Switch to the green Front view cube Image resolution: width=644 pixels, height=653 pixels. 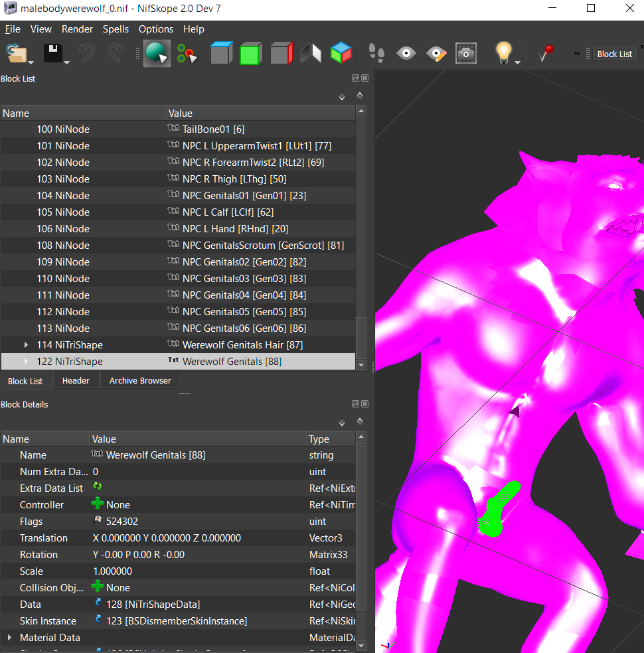point(251,54)
